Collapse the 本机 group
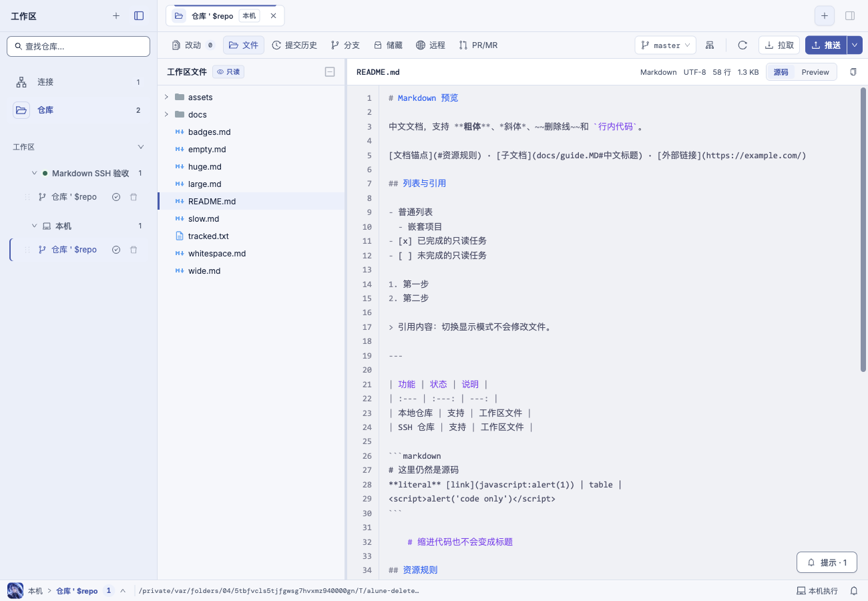The image size is (868, 601). 35,226
